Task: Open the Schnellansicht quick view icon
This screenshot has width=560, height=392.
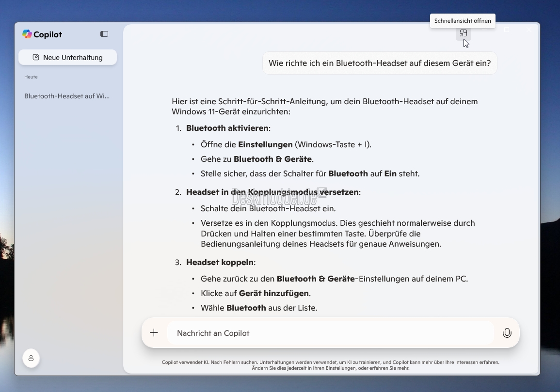Action: click(463, 33)
